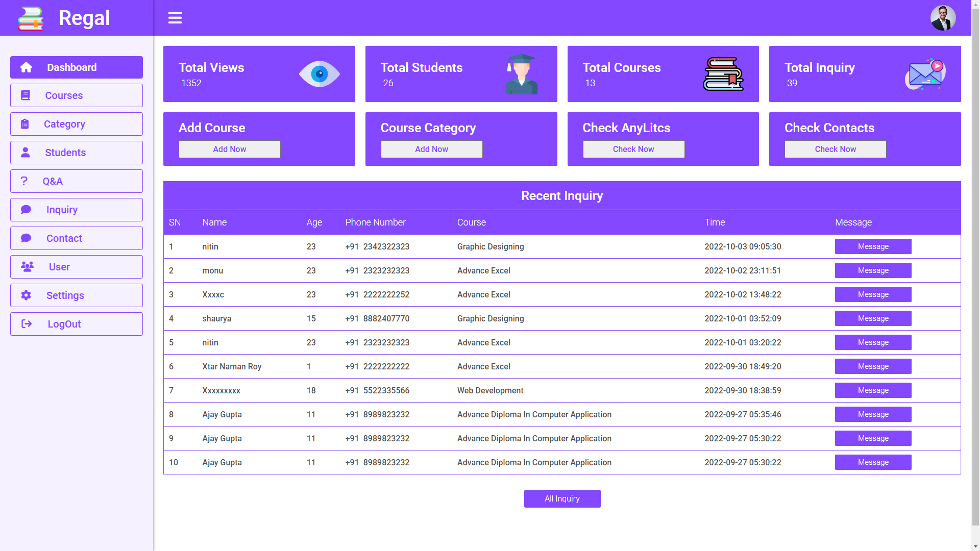Open the user profile avatar
Screen dimensions: 980x551
pyautogui.click(x=943, y=18)
